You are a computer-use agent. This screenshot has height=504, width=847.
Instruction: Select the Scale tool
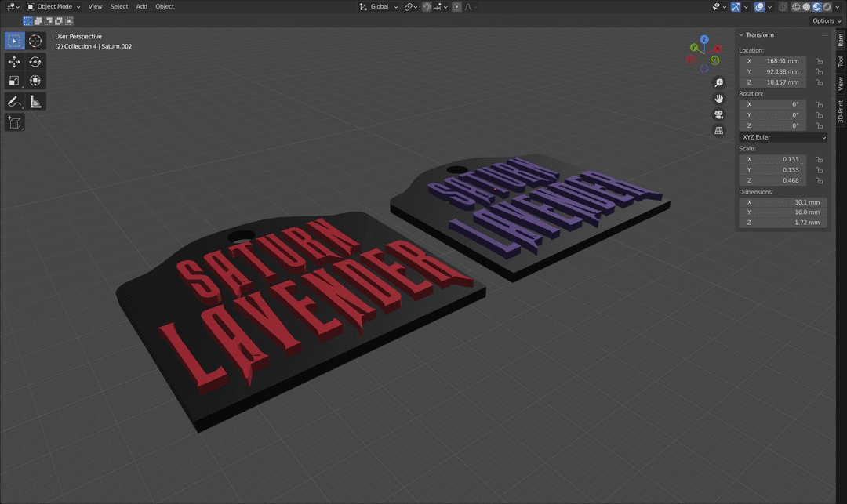point(13,82)
